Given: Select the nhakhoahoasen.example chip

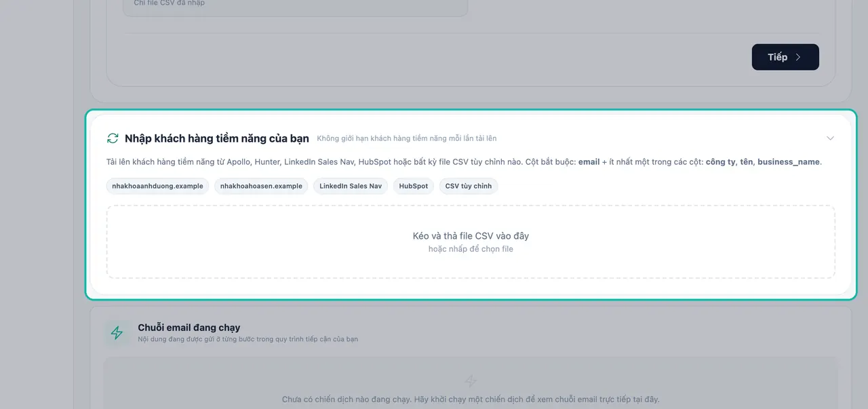Looking at the screenshot, I should point(261,186).
